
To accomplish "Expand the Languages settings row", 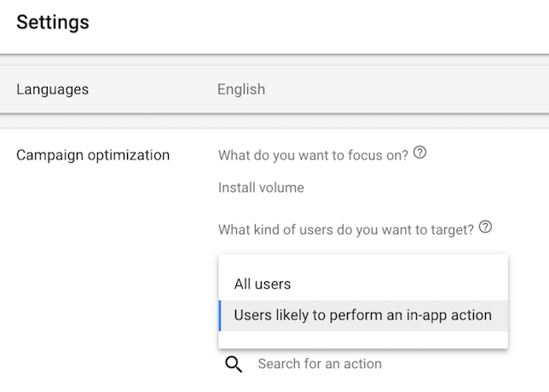I will point(274,89).
